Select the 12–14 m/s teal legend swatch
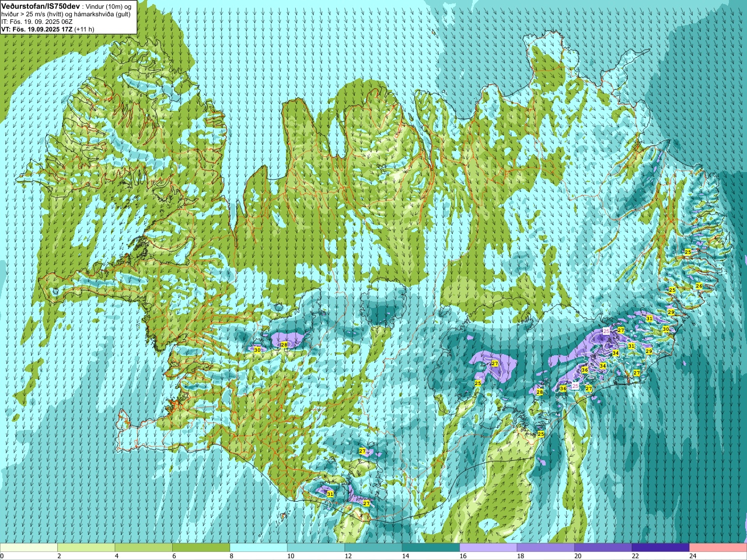This screenshot has height=560, width=747. pos(373,548)
